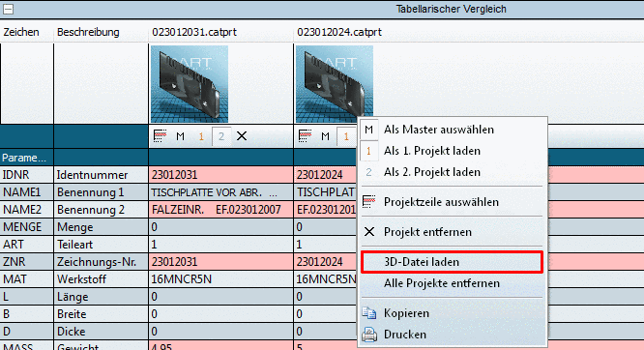Click 'Zeichen' column header
Screen dimensions: 644x350
click(21, 32)
